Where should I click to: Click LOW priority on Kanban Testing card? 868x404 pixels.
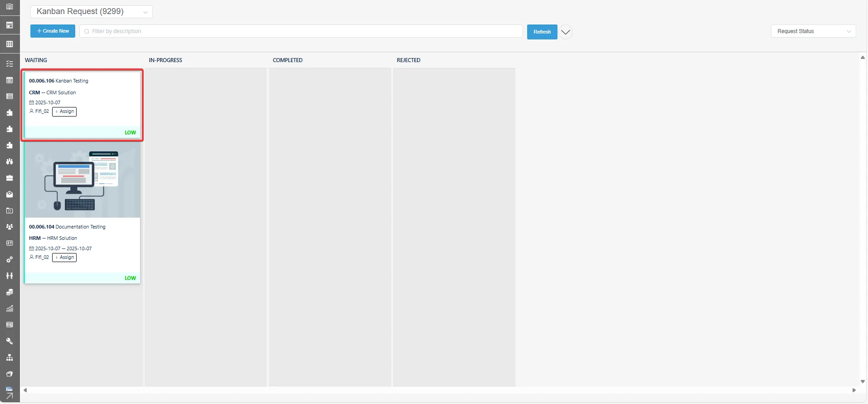click(130, 133)
